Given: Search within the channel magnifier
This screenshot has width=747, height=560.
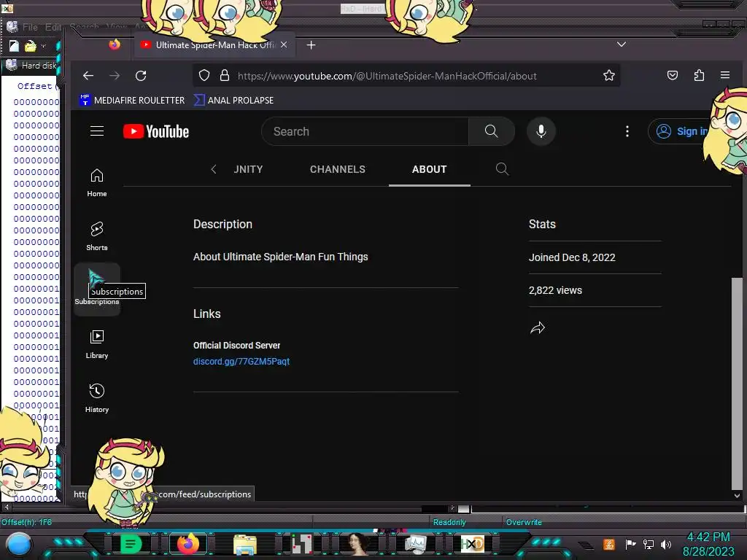Looking at the screenshot, I should (x=502, y=169).
